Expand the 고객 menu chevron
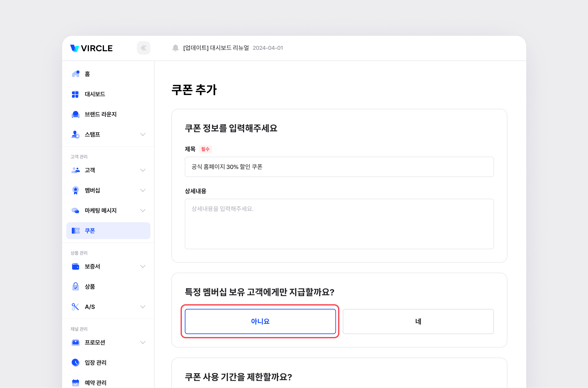The height and width of the screenshot is (388, 588). (x=143, y=170)
